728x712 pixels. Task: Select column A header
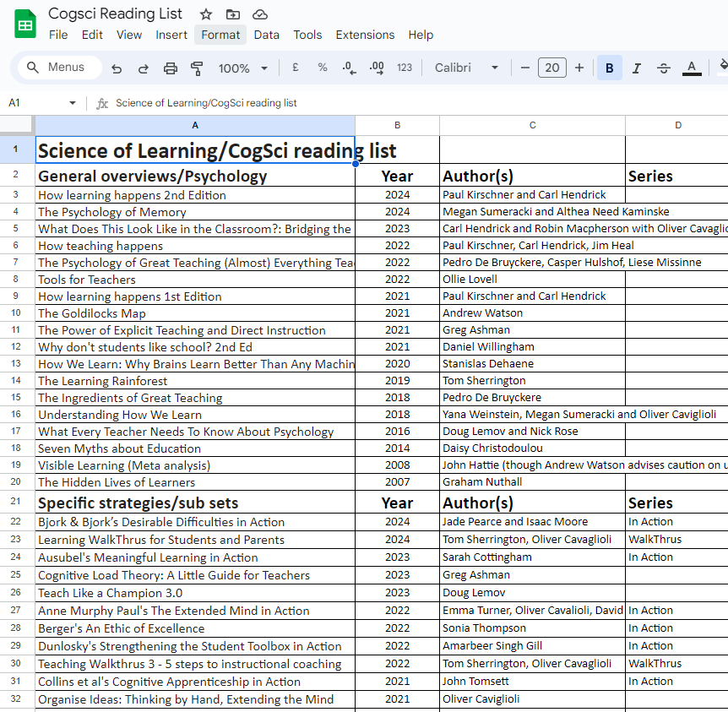(x=195, y=125)
